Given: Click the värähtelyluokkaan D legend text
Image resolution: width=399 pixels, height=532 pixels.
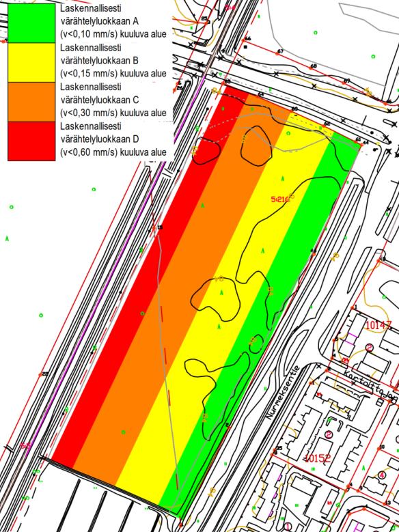Looking at the screenshot, I should click(100, 139).
